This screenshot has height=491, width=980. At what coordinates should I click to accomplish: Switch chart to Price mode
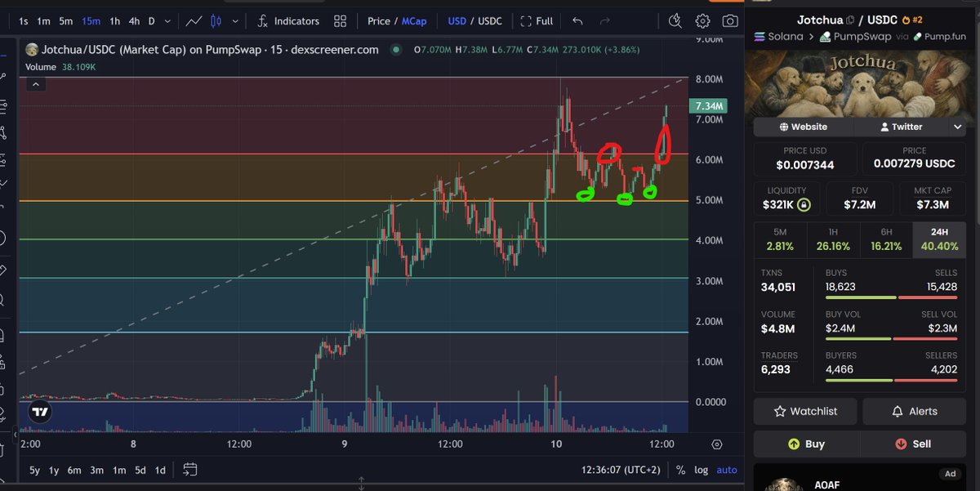tap(379, 21)
